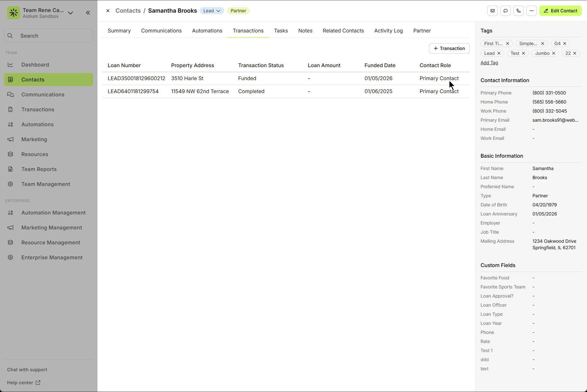Viewport: 587px width, 392px height.
Task: Expand the team switcher chevron
Action: (70, 13)
